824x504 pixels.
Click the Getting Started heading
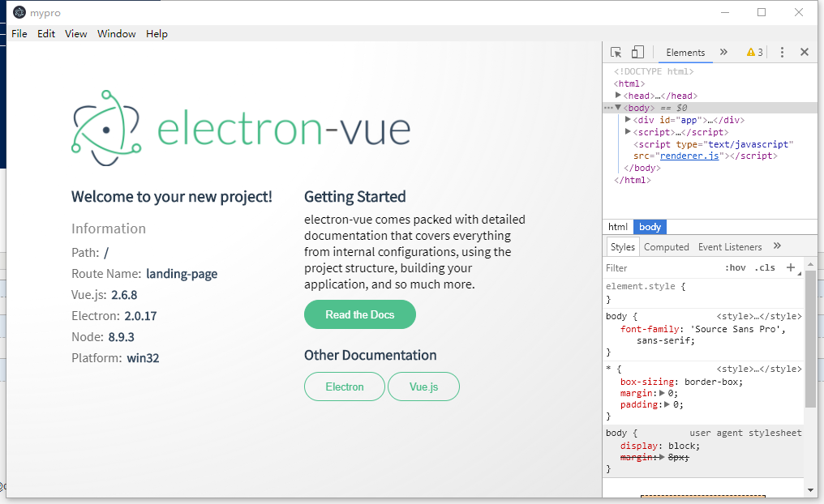pyautogui.click(x=354, y=196)
